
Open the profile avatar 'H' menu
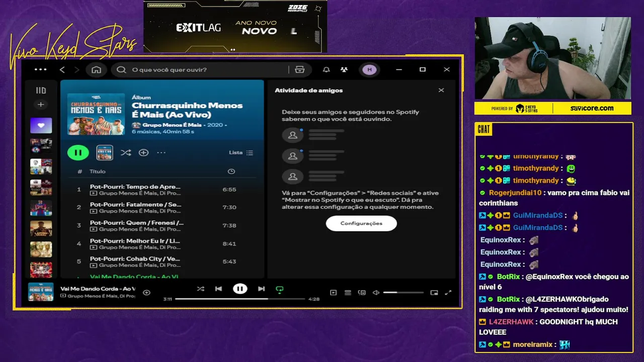click(x=369, y=69)
